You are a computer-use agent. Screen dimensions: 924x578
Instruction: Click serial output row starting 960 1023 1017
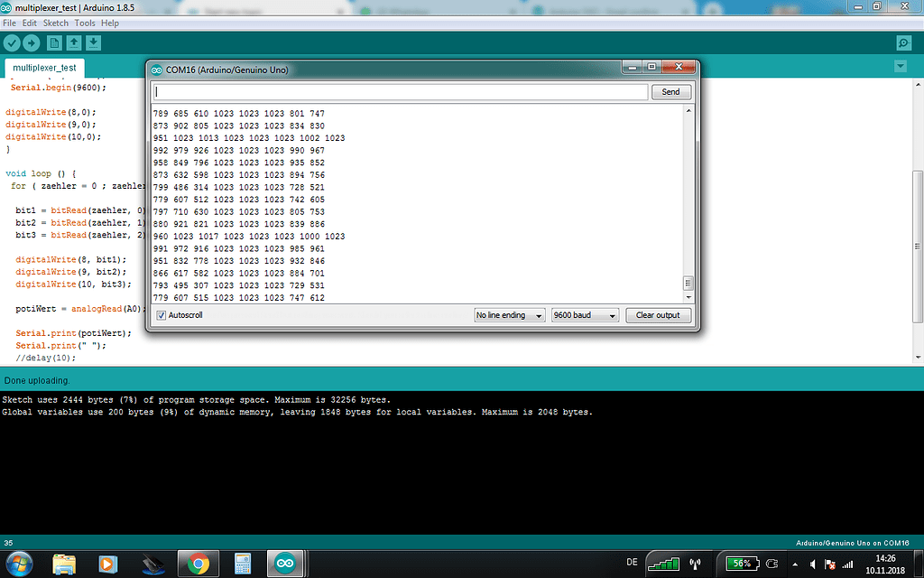(x=249, y=236)
